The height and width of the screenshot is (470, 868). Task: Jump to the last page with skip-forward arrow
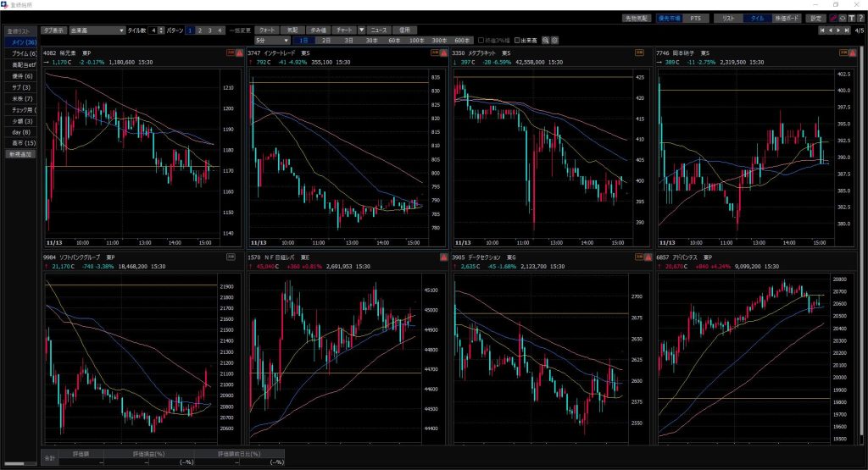pyautogui.click(x=846, y=30)
